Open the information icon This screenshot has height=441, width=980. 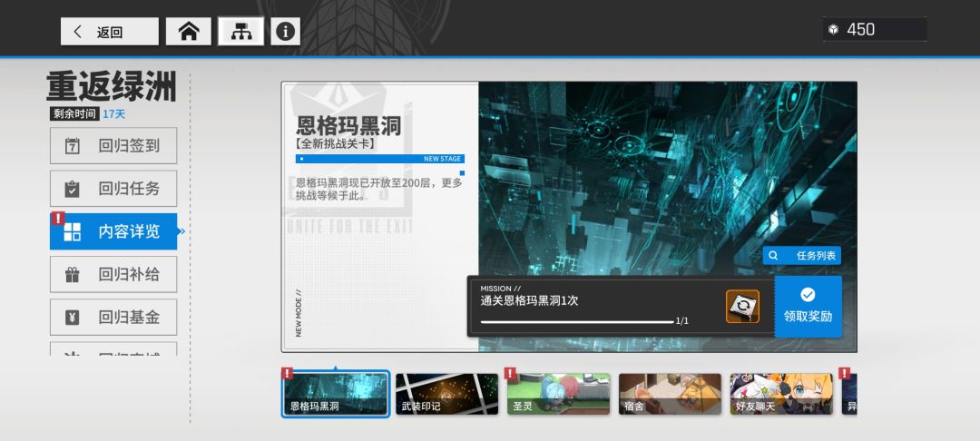[286, 31]
